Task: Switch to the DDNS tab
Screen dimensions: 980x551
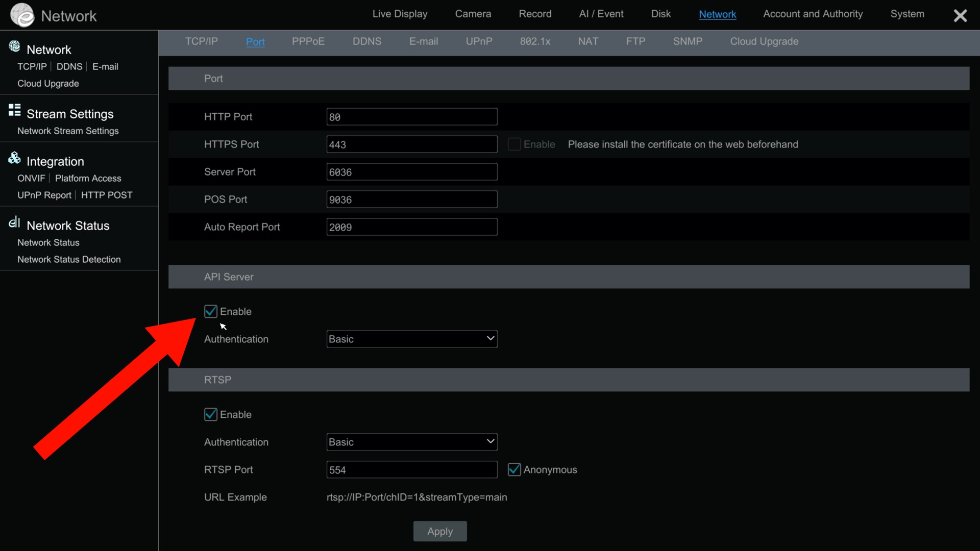Action: 366,41
